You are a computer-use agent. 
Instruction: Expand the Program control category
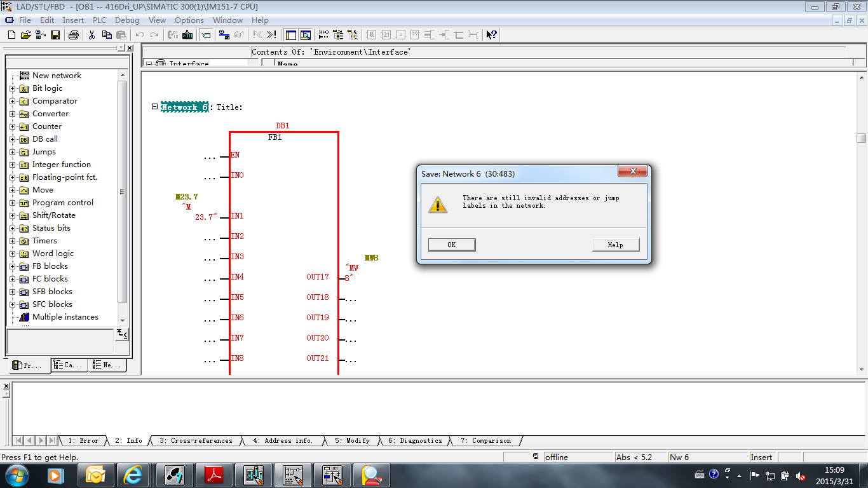[12, 203]
